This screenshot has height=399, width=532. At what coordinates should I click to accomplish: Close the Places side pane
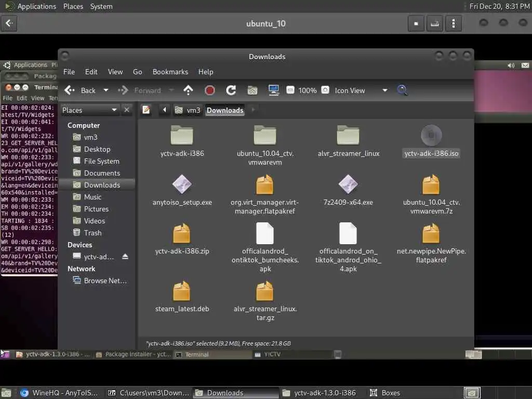(x=127, y=110)
